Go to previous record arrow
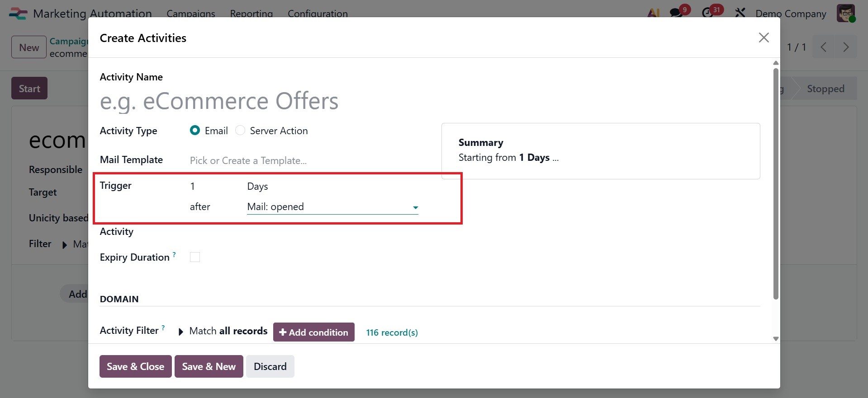The width and height of the screenshot is (868, 398). point(824,47)
